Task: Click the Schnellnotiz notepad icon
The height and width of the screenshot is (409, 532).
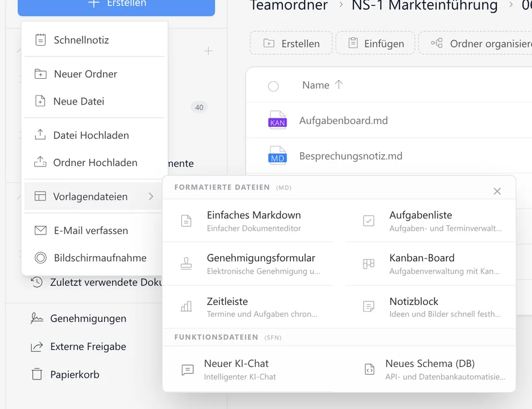Action: point(40,40)
